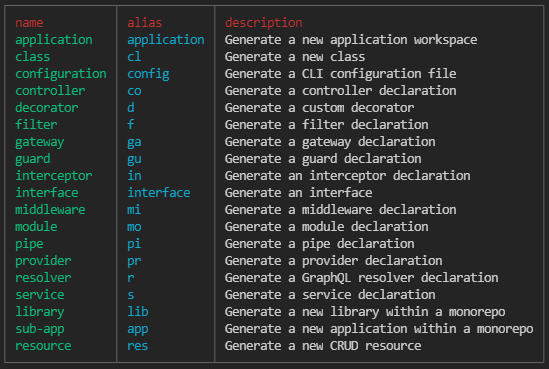Select 'pipe' in the name column

click(29, 244)
